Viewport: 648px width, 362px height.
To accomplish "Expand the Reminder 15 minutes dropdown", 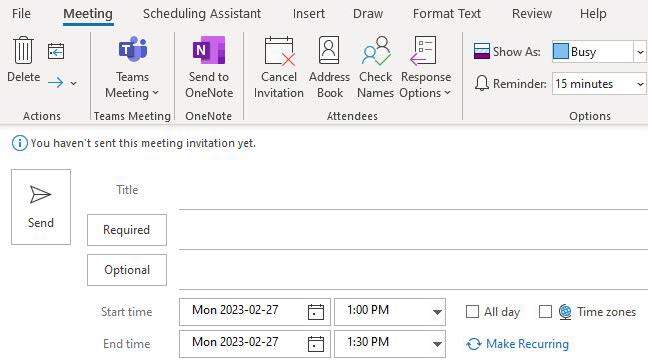I will pos(640,84).
